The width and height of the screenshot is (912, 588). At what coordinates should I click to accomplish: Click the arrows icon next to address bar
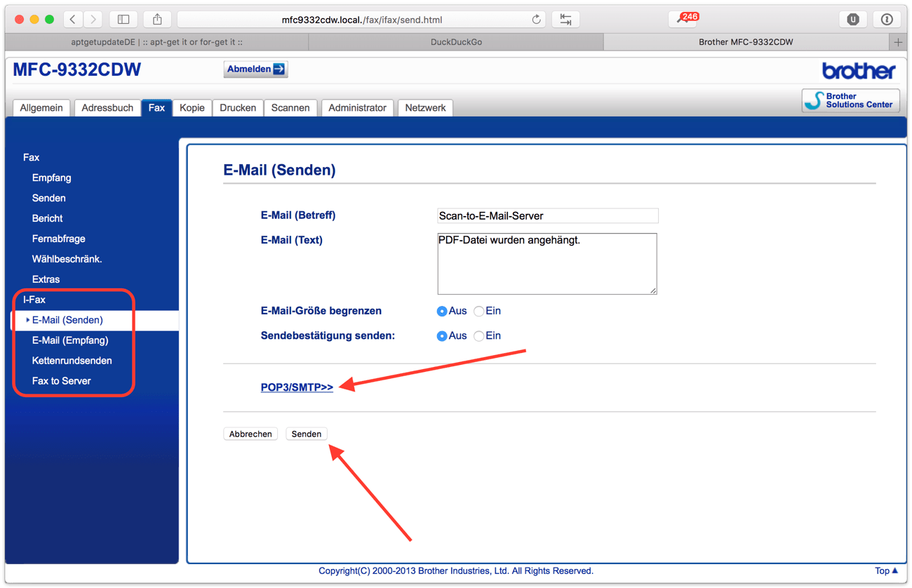coord(565,19)
